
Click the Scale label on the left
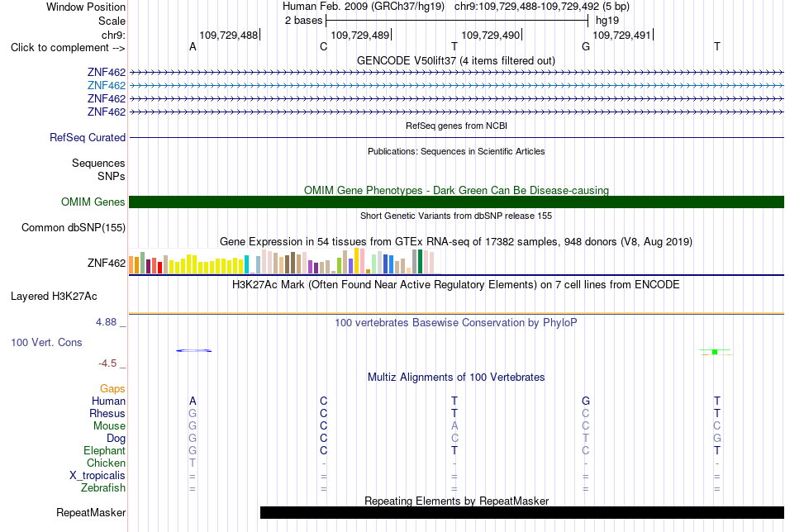click(112, 21)
